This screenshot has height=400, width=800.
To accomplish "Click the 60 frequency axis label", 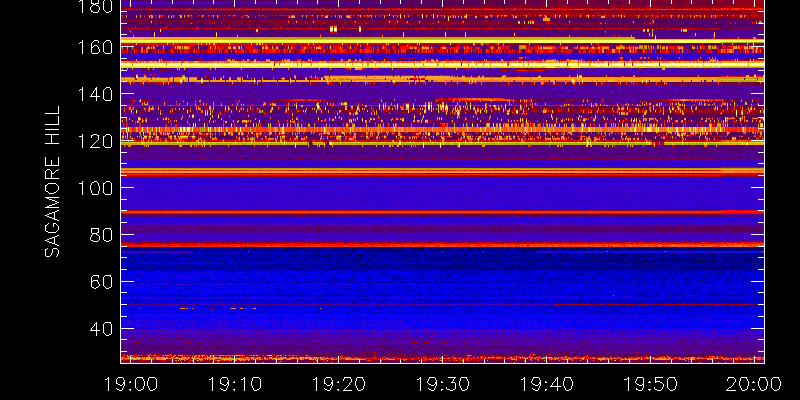I will 102,282.
